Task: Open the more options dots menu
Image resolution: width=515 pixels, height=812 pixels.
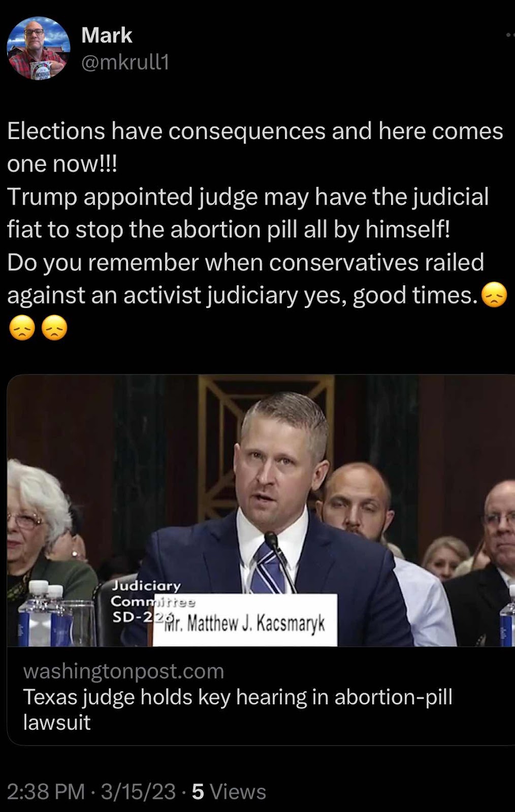Action: (x=509, y=36)
